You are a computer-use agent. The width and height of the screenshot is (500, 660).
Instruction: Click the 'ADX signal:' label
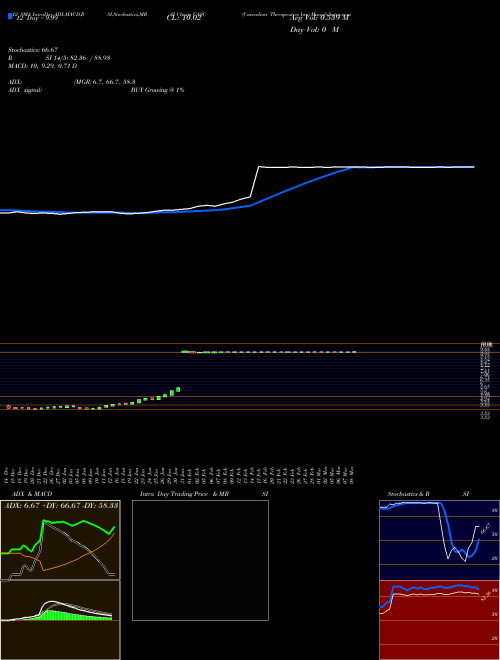point(25,90)
